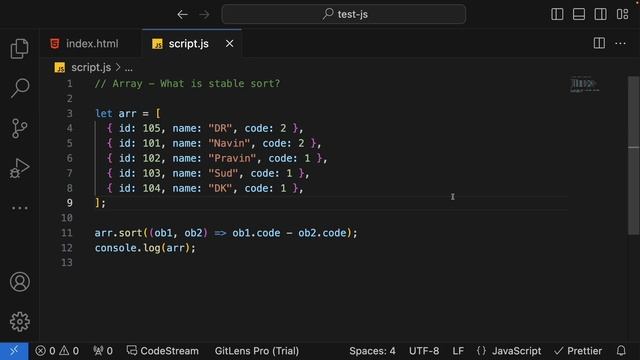Click GitLens Pro (Trial) status item

pos(257,351)
